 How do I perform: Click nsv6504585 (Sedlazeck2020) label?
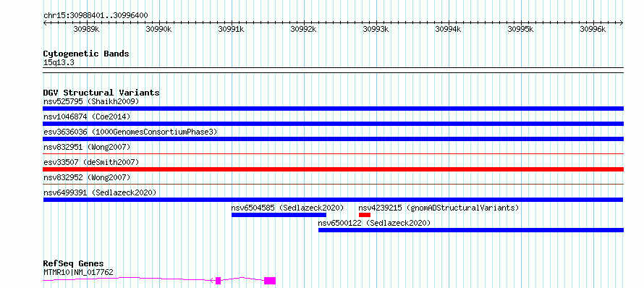point(287,208)
